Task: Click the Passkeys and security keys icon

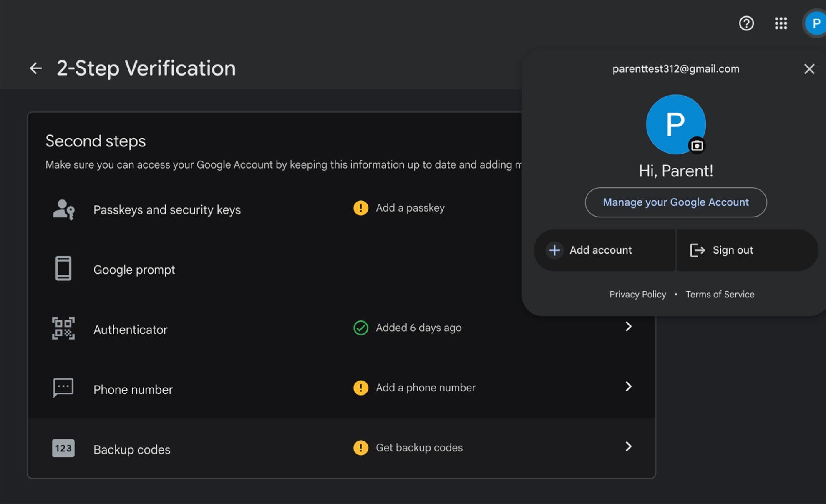Action: tap(63, 209)
